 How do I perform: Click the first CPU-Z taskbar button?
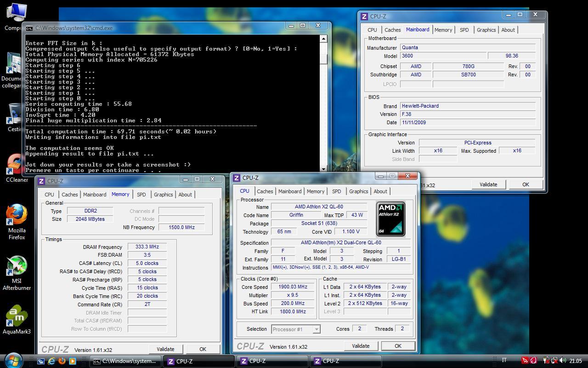point(198,361)
